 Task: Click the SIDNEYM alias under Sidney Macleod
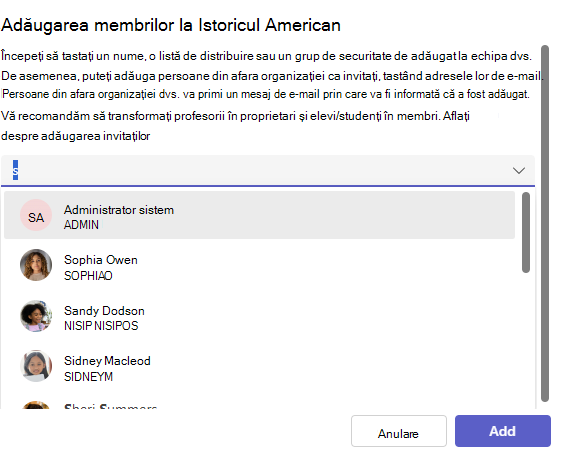pos(88,376)
